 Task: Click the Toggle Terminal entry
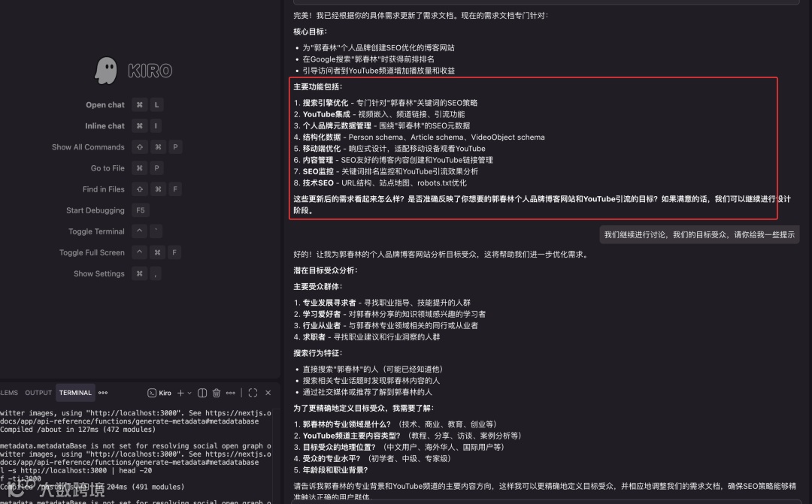click(x=96, y=231)
